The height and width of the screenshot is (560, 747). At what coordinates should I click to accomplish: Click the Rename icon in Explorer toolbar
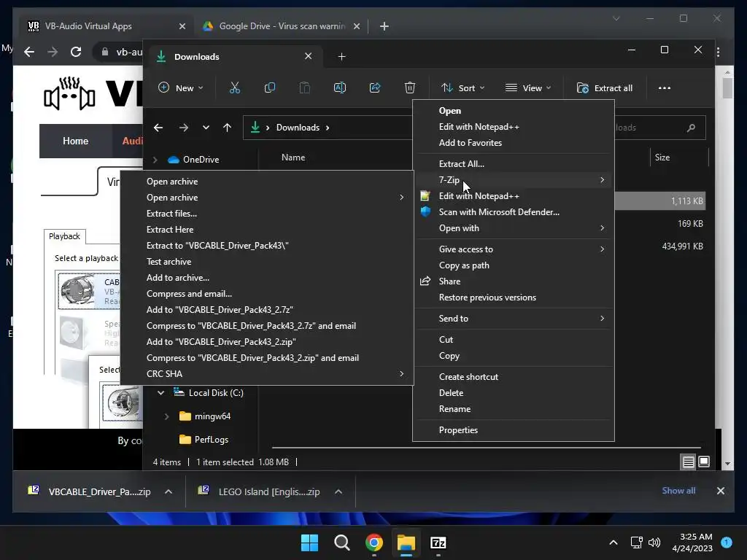340,87
